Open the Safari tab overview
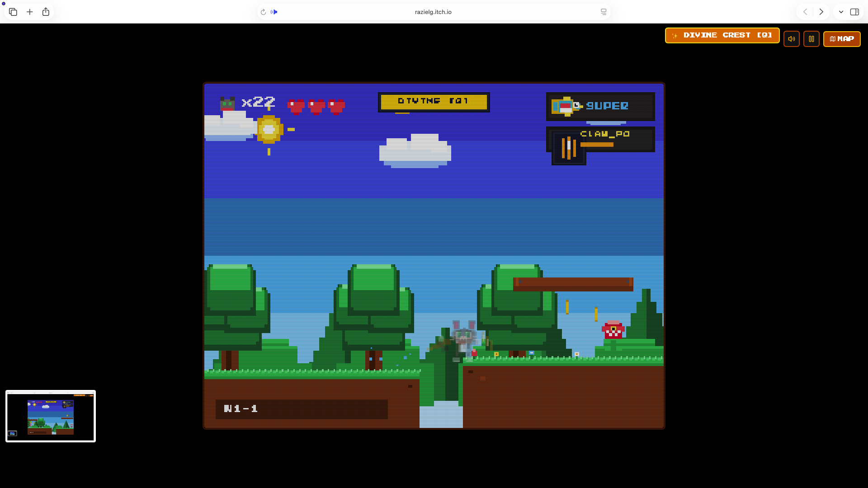The image size is (868, 488). (x=13, y=12)
